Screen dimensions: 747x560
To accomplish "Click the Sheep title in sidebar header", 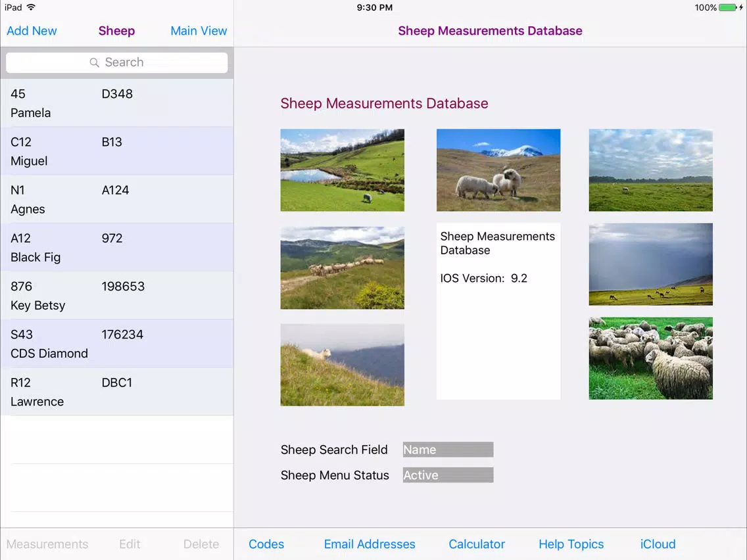I will tap(117, 31).
